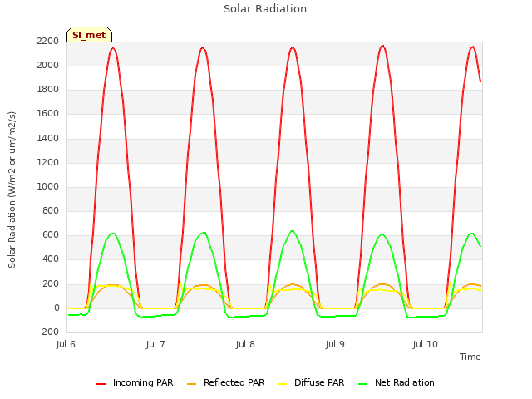Image resolution: width=532 pixels, height=399 pixels.
Task: Click the Jul 9 x-axis label
Action: point(335,344)
